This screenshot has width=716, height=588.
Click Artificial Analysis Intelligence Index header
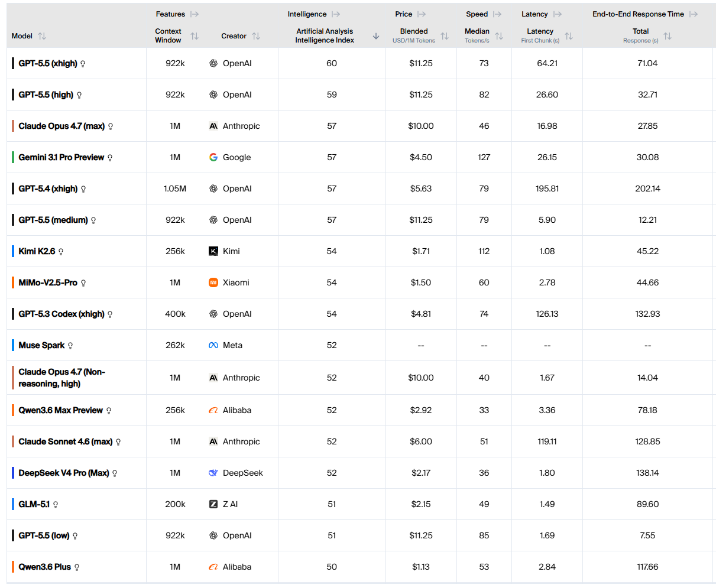pyautogui.click(x=325, y=35)
